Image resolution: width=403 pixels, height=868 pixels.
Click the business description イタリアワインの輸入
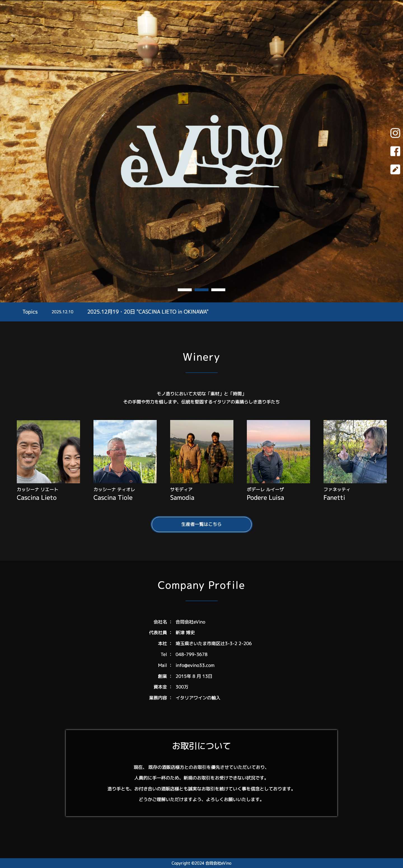pos(198,698)
